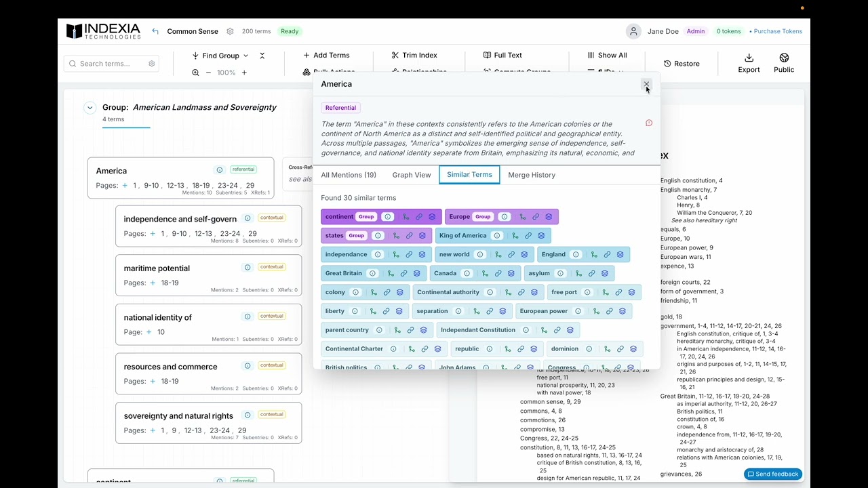This screenshot has height=488, width=868.
Task: Switch to the Graph View tab
Action: (x=412, y=175)
